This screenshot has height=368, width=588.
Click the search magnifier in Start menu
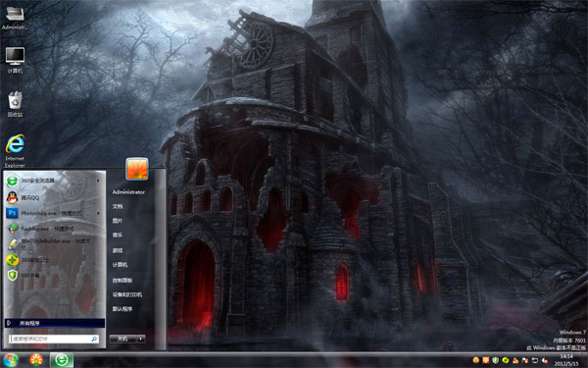[94, 339]
